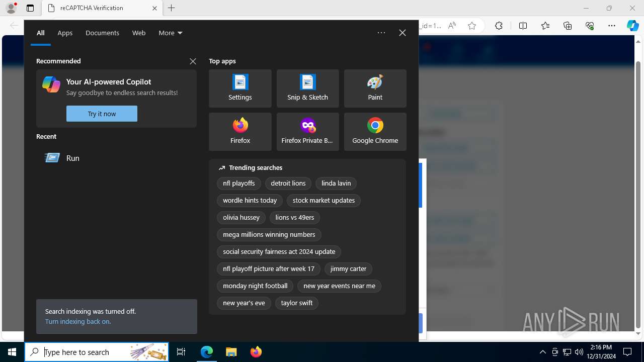Close the search panel
The height and width of the screenshot is (362, 644).
(x=403, y=33)
